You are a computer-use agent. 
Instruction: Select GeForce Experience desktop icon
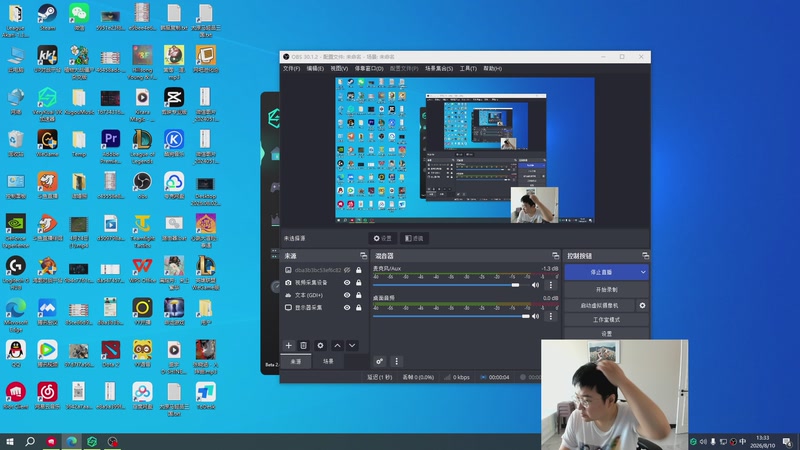point(16,231)
